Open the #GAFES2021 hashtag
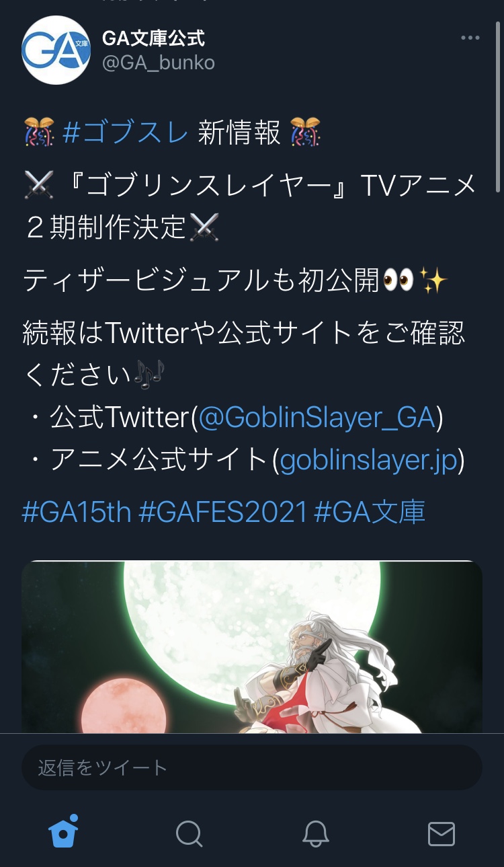The image size is (504, 867). click(222, 512)
